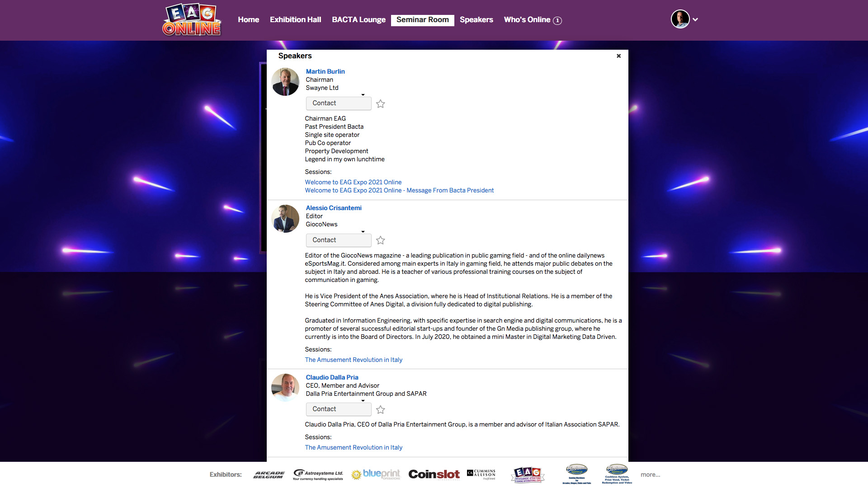868x488 pixels.
Task: Expand Alessio Crisantemi's Contact dropdown
Action: click(x=338, y=240)
